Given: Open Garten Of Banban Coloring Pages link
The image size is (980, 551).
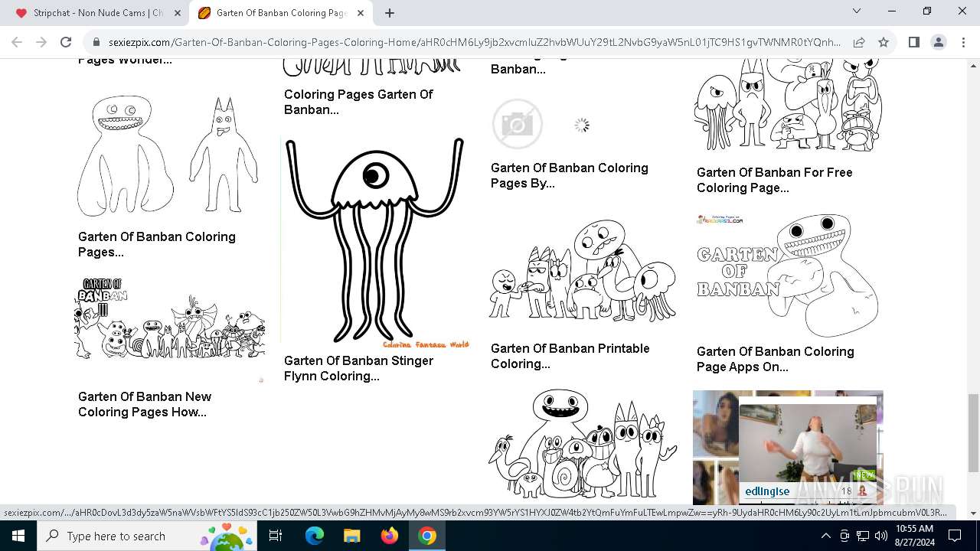Looking at the screenshot, I should (157, 244).
